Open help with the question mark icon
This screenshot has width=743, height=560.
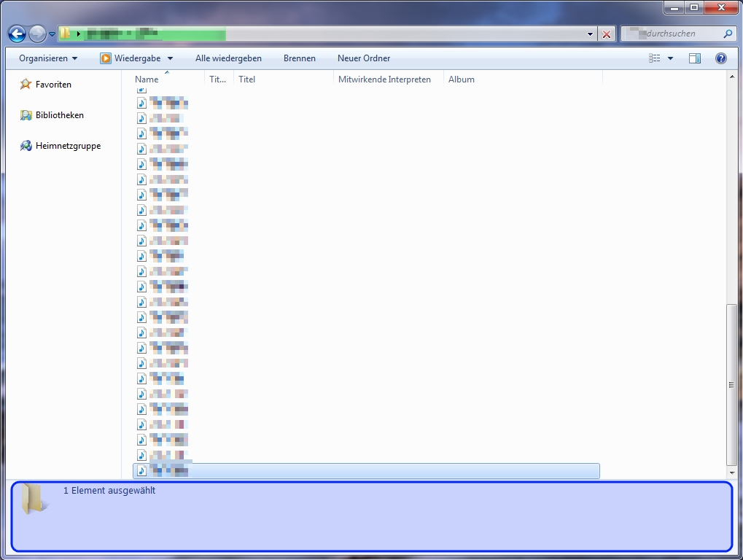[720, 58]
